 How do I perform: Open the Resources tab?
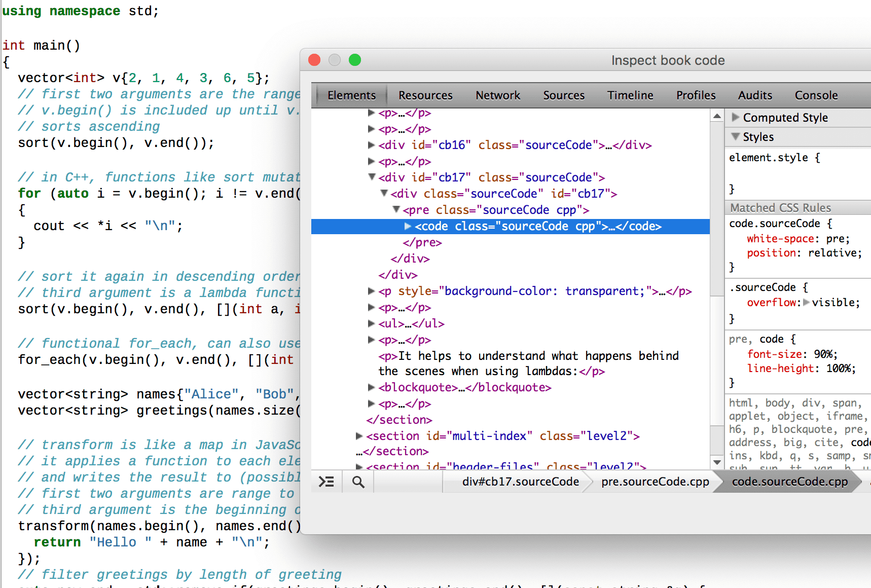tap(425, 95)
